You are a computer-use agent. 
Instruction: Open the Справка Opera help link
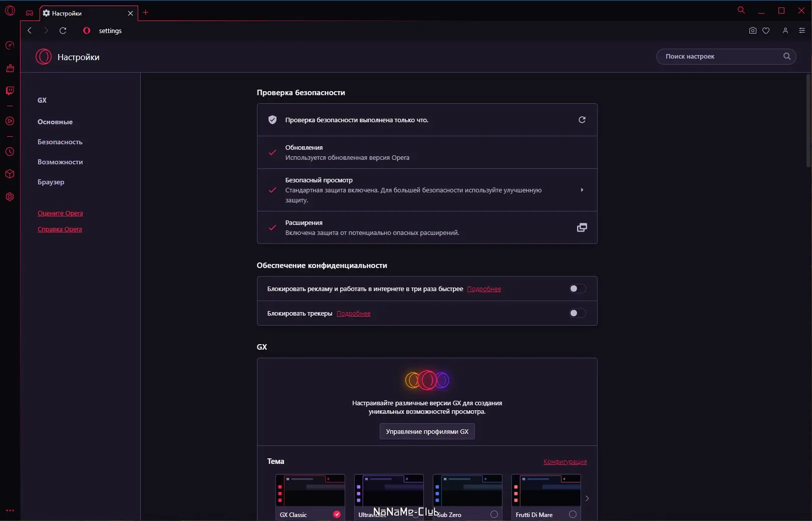pos(60,229)
